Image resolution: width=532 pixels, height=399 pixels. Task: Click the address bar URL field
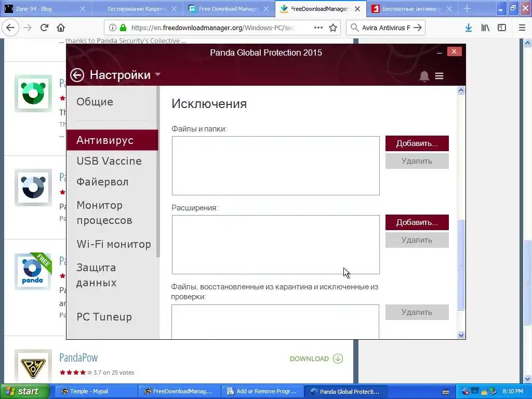pos(214,28)
